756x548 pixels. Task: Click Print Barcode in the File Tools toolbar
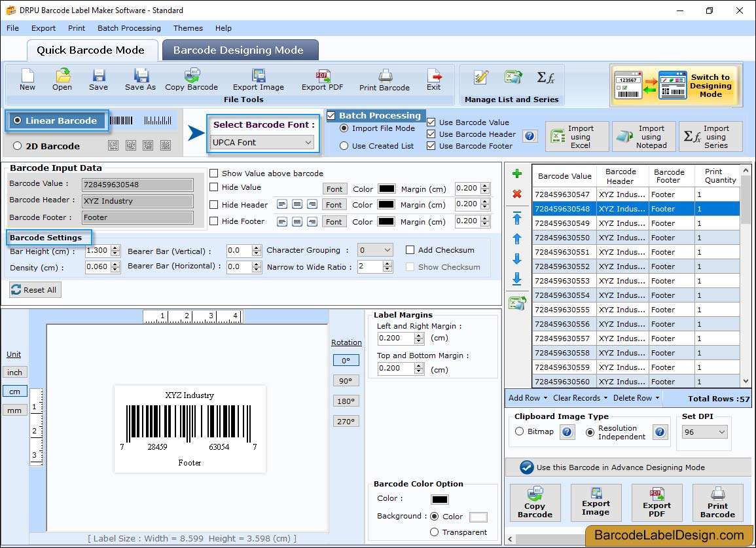pos(384,80)
